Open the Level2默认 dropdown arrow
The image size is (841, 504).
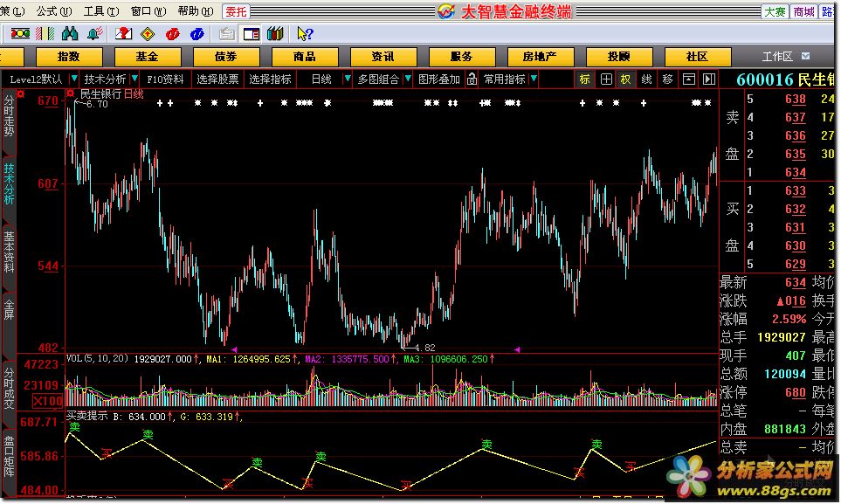pyautogui.click(x=74, y=79)
